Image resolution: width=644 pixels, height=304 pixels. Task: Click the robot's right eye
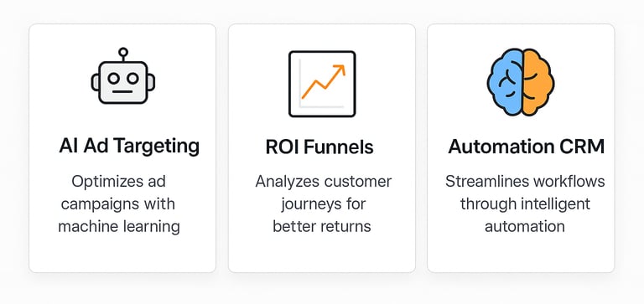coord(132,78)
